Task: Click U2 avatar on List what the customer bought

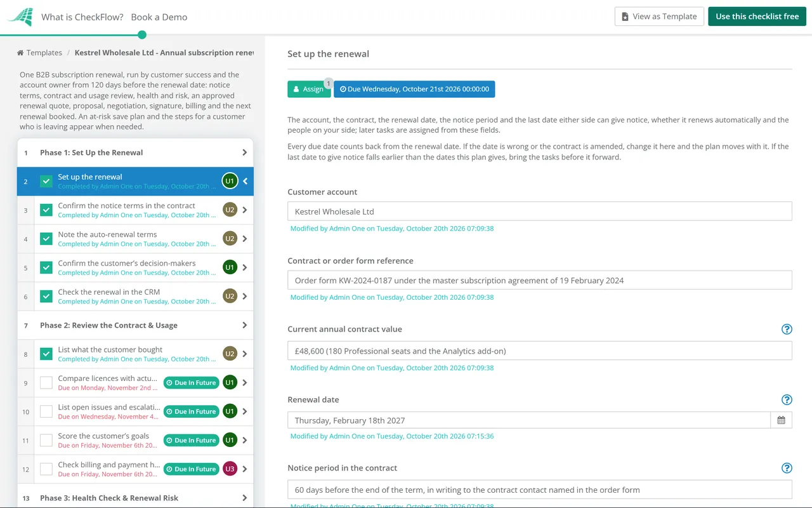Action: click(230, 354)
